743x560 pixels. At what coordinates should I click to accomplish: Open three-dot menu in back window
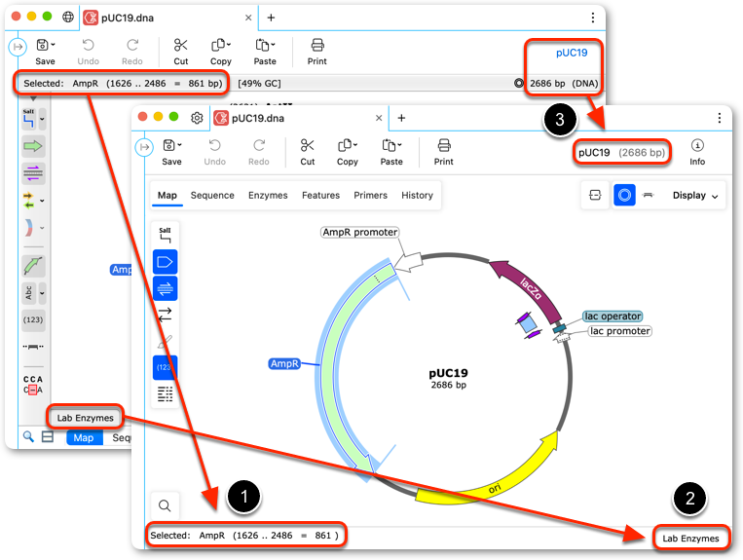click(x=593, y=18)
